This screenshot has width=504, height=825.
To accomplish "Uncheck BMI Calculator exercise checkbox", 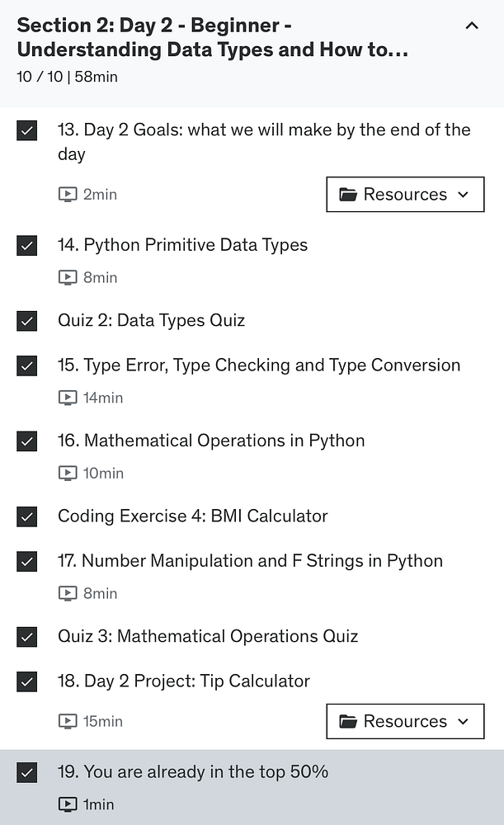I will pos(27,516).
